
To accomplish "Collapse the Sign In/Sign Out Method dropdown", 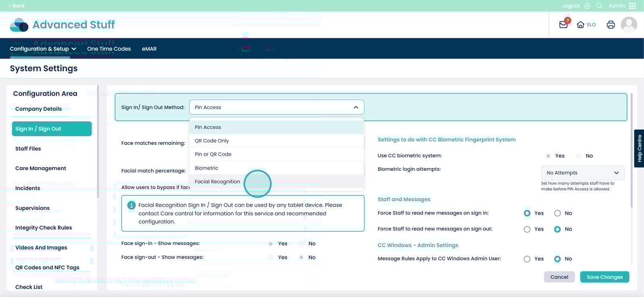I will [x=356, y=107].
